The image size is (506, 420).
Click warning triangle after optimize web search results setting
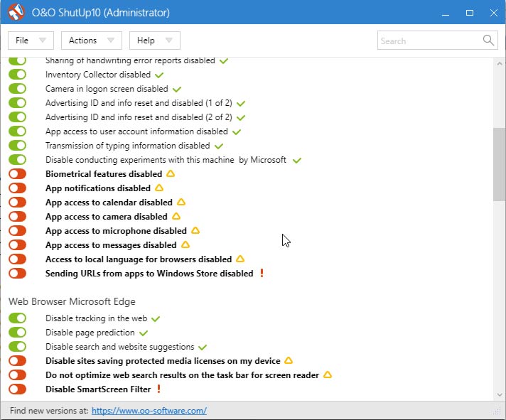[328, 375]
